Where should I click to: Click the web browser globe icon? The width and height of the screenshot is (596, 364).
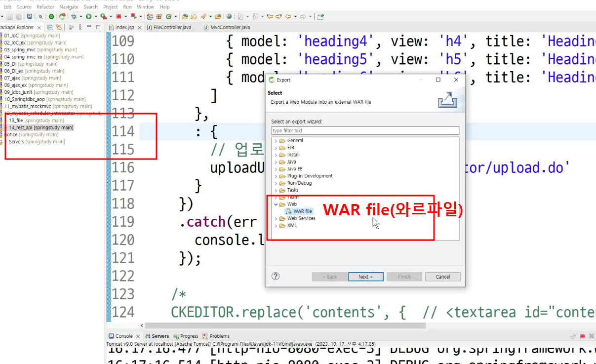point(229,16)
